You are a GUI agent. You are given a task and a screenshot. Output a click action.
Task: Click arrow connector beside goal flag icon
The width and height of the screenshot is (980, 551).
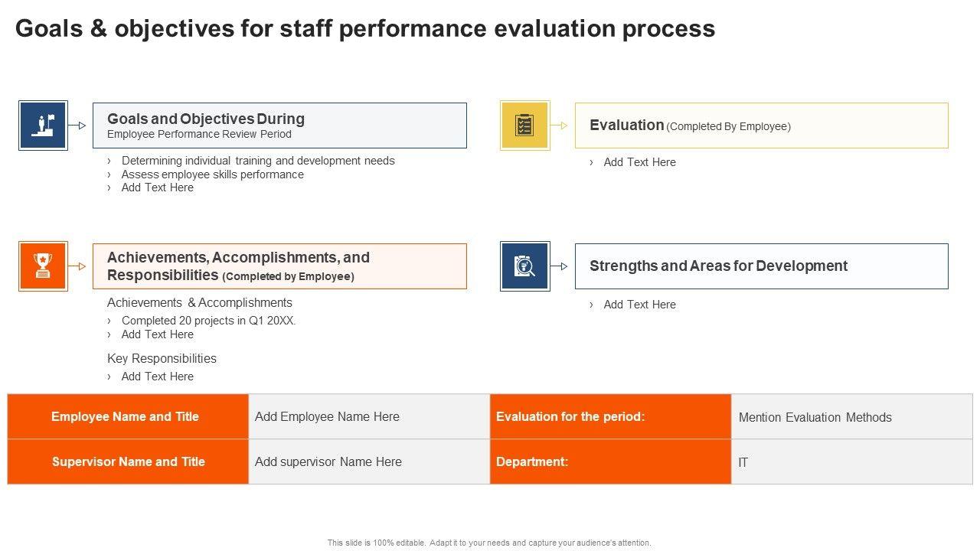79,126
